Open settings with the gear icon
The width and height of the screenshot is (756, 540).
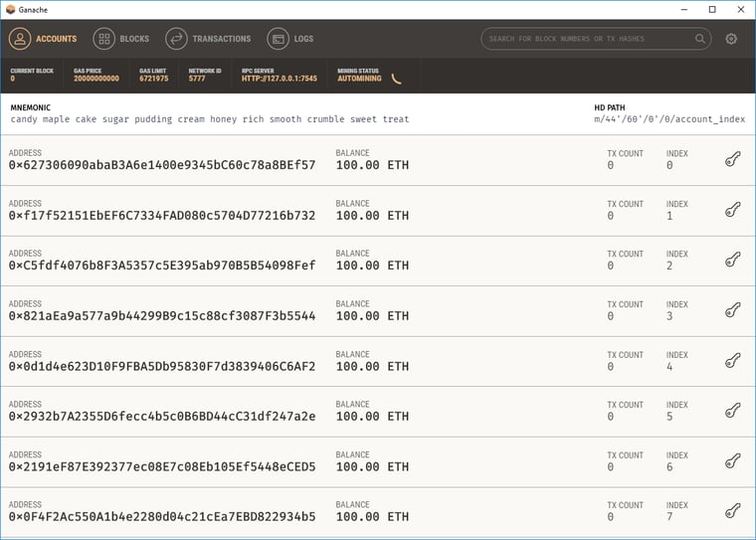(x=731, y=39)
